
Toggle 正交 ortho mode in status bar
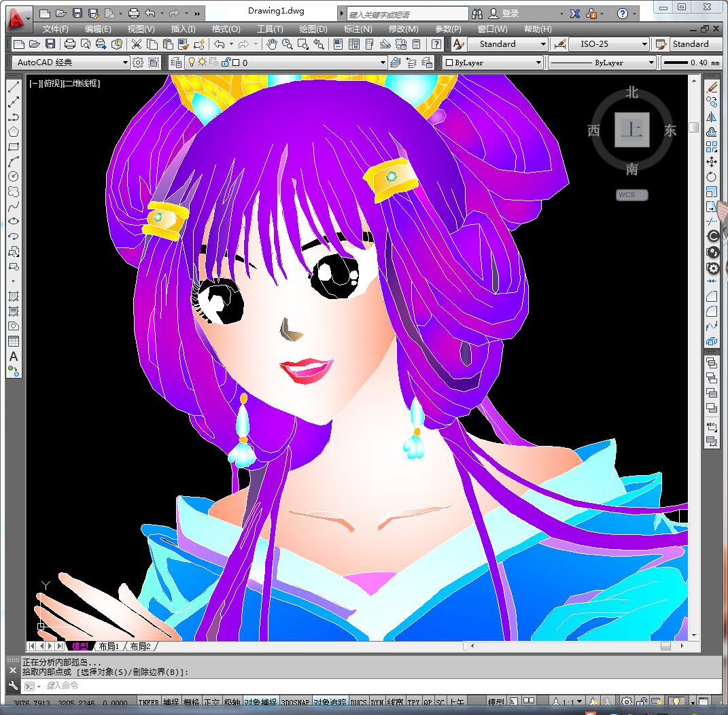click(x=212, y=703)
